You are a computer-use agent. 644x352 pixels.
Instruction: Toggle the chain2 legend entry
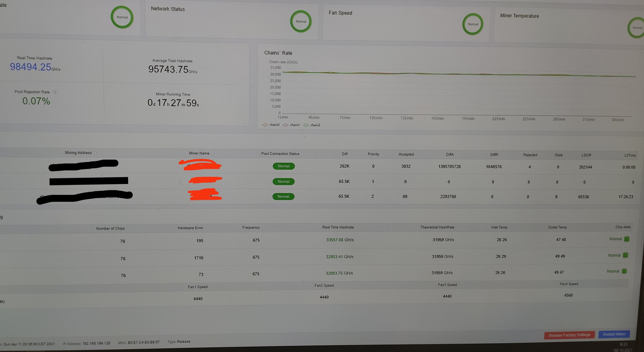[312, 125]
